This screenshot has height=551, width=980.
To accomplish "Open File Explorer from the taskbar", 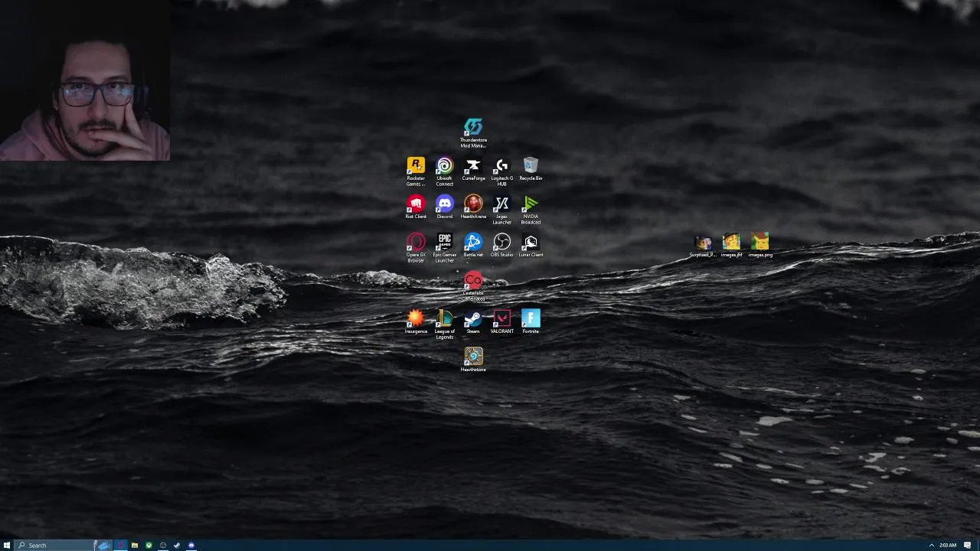I will point(135,545).
